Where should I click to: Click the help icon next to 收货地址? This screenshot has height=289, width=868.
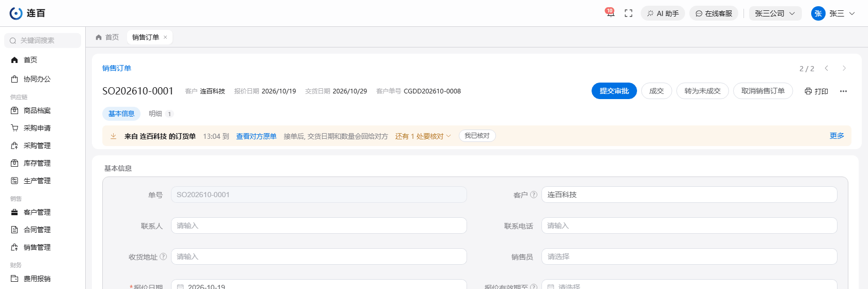coord(163,256)
